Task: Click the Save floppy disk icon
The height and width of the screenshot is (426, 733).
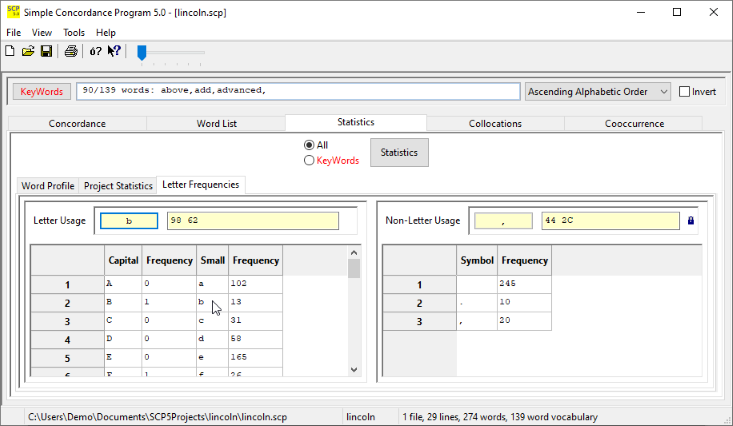Action: coord(46,51)
